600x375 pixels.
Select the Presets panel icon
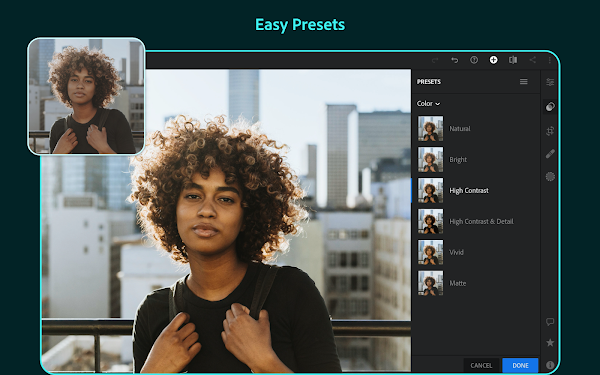(550, 106)
